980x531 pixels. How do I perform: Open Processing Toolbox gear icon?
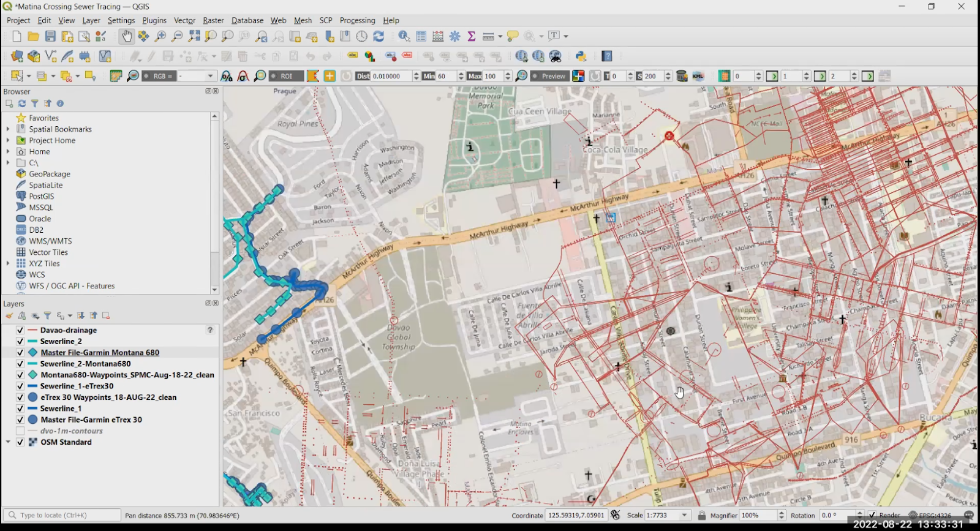455,37
